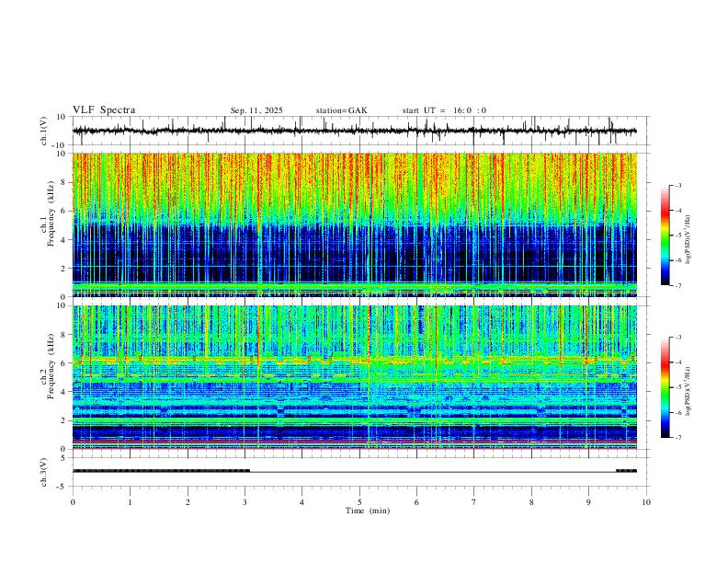Click the thick black ch.3 segment at start
728x563 pixels.
(x=161, y=471)
